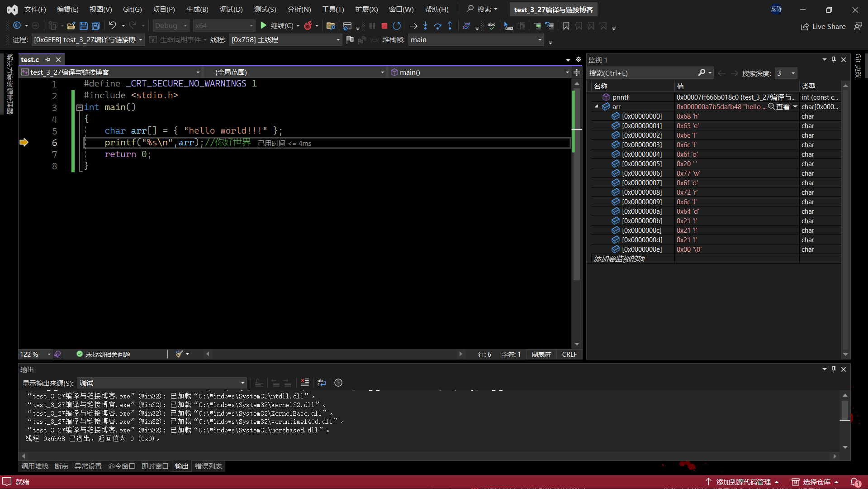
Task: Step Into the current line
Action: tap(425, 26)
